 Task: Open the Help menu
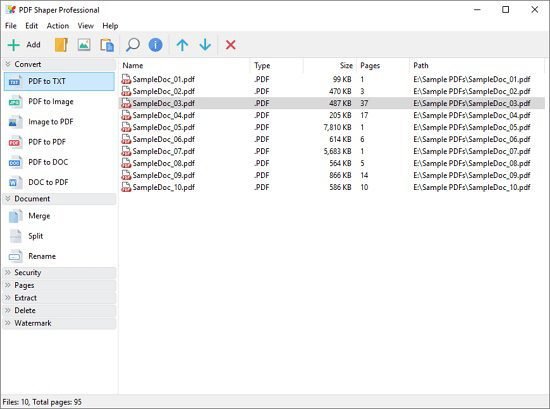coord(110,26)
